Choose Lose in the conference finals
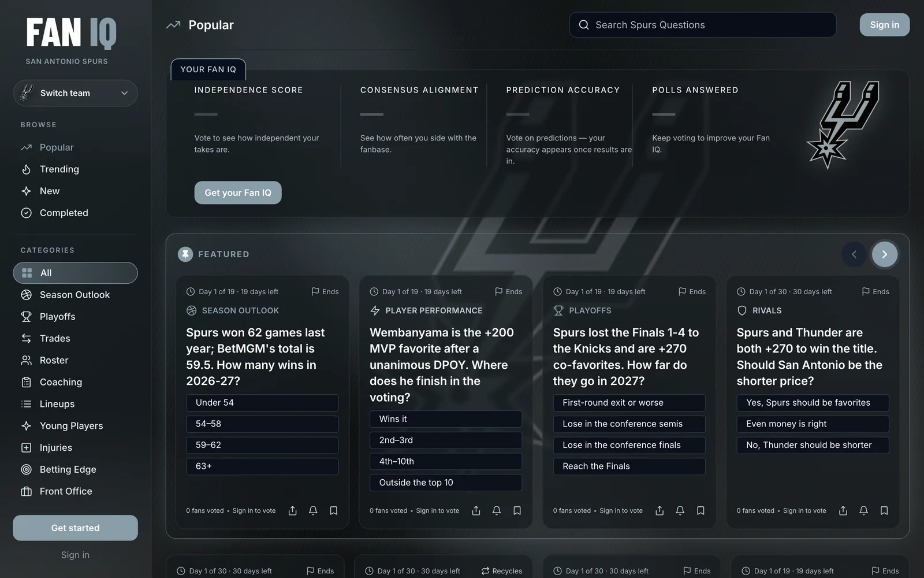This screenshot has width=924, height=578. click(629, 445)
